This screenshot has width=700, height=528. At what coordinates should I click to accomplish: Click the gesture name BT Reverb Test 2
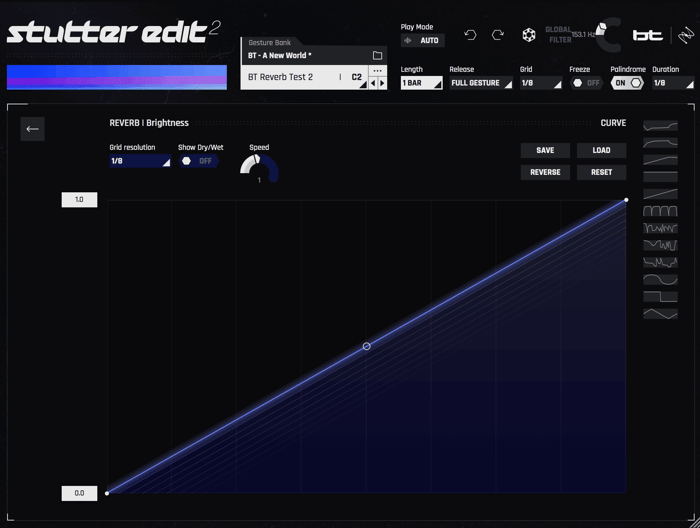tap(280, 77)
